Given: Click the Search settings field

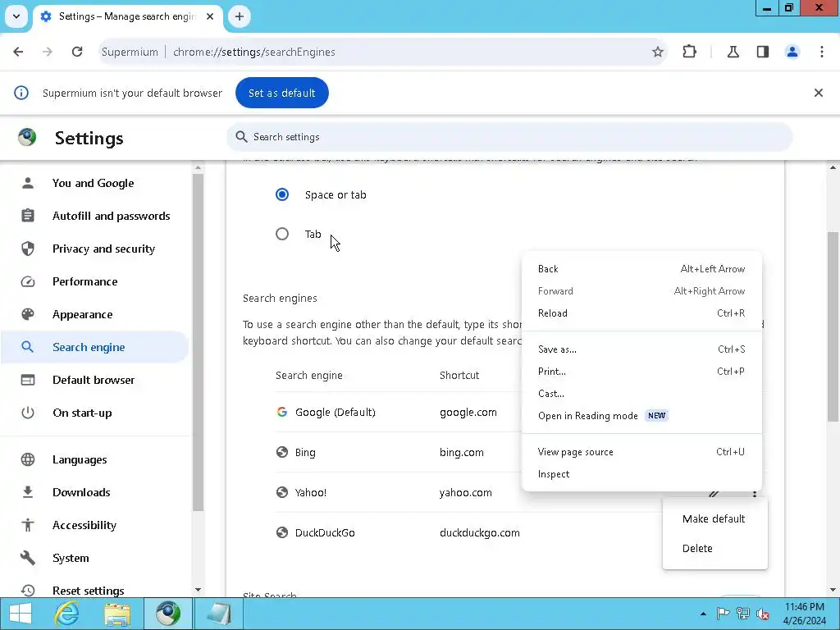Looking at the screenshot, I should tap(509, 137).
